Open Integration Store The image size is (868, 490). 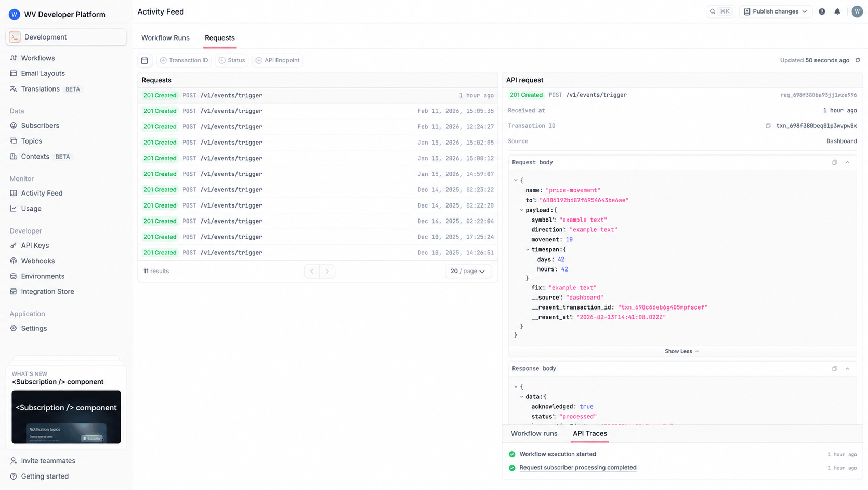coord(47,292)
